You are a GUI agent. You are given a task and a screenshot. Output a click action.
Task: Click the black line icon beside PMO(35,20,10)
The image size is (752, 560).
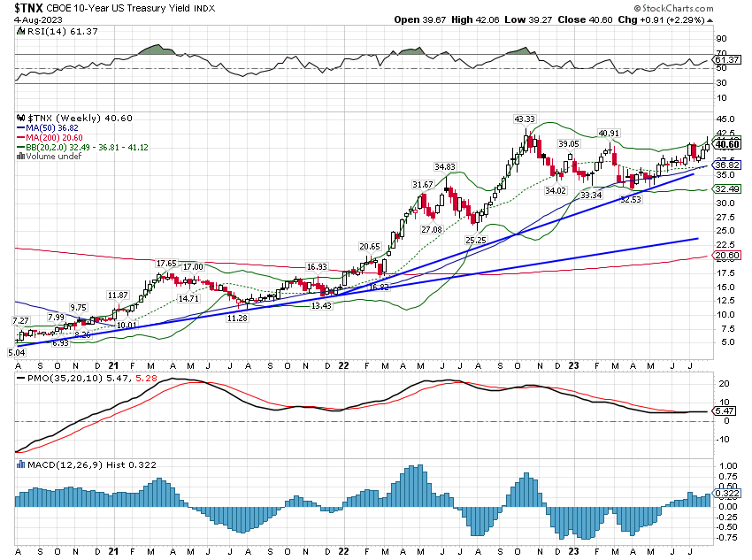[x=20, y=380]
